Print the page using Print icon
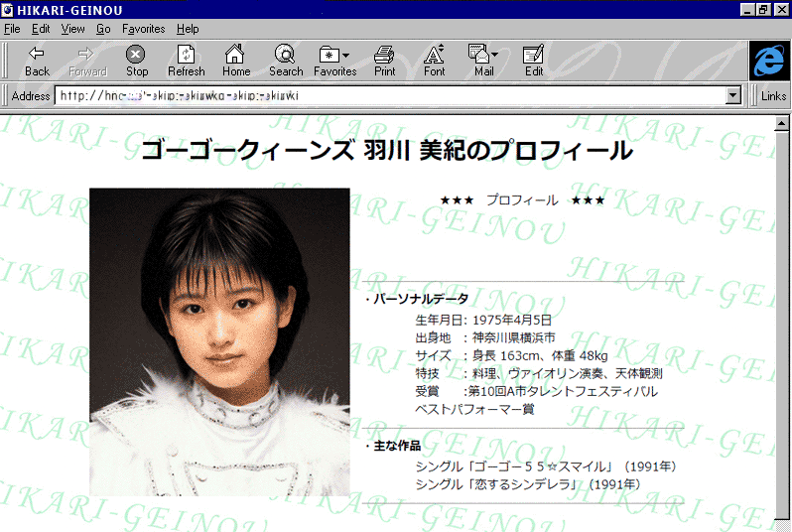Screen dimensions: 792x532 point(384,54)
